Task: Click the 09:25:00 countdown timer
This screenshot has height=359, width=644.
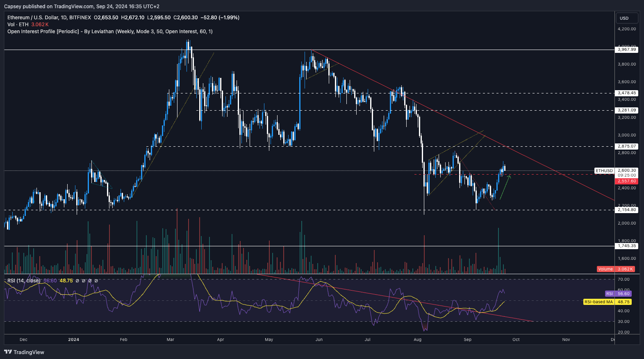Action: (627, 175)
